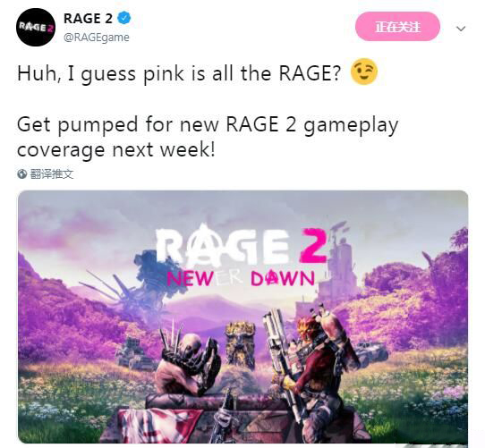
Task: Open the RAGE 2 profile avatar
Action: tap(36, 27)
